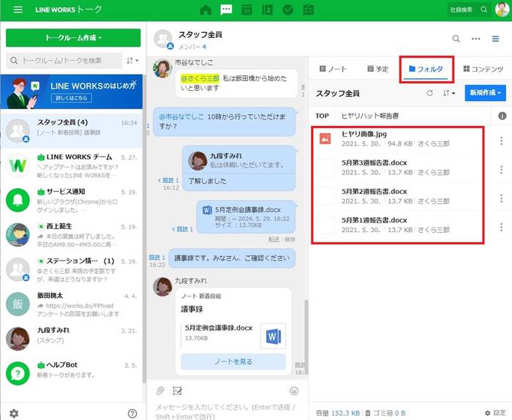Viewport: 512px width, 420px height.
Task: Refresh the スタッフ全員 folder list
Action: pyautogui.click(x=430, y=93)
